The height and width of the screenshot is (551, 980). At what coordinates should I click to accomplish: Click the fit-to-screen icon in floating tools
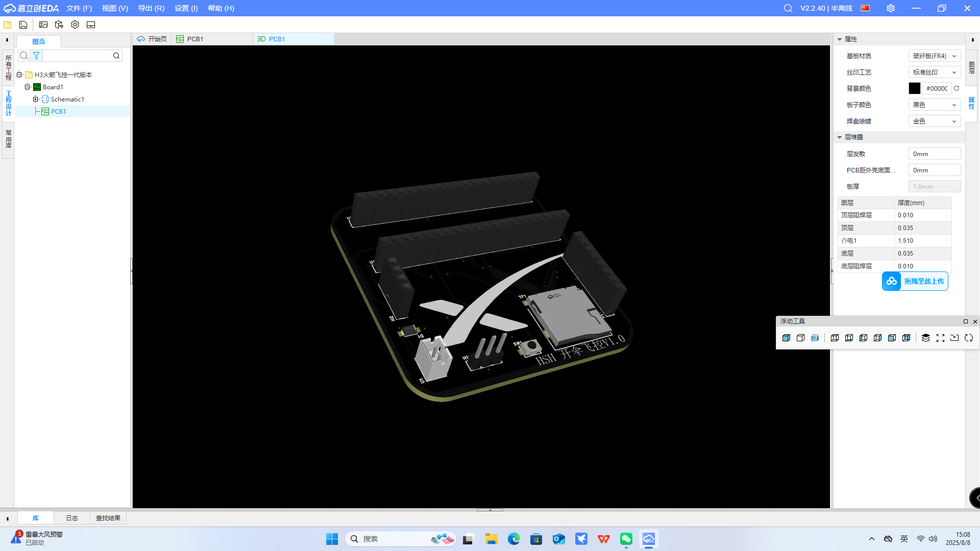tap(940, 338)
